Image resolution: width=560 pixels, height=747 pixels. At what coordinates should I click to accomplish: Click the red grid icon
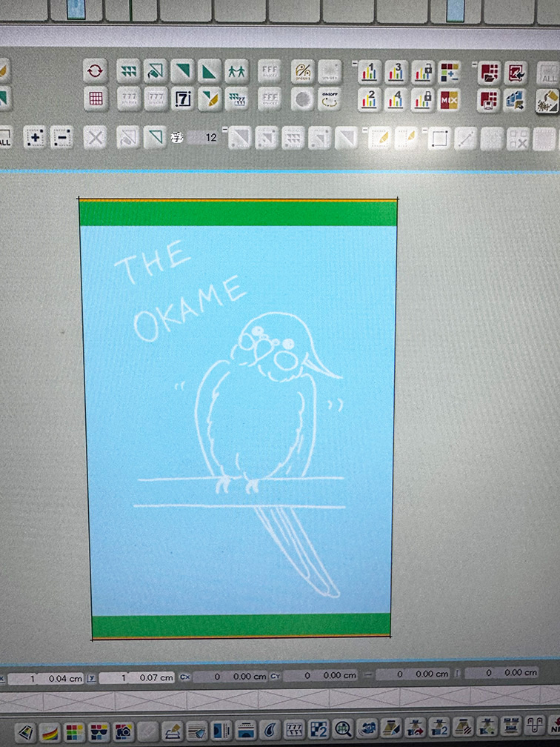[x=96, y=99]
